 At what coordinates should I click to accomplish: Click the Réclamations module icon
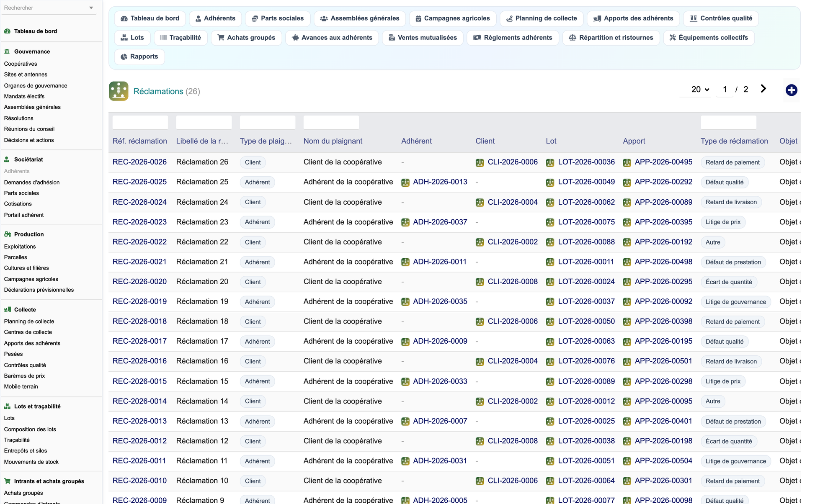[x=119, y=91]
